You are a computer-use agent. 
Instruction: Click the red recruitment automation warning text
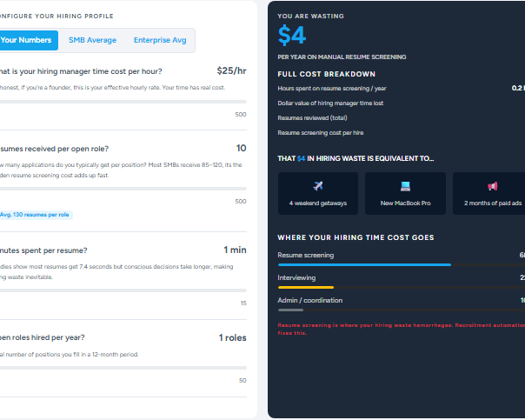401,329
